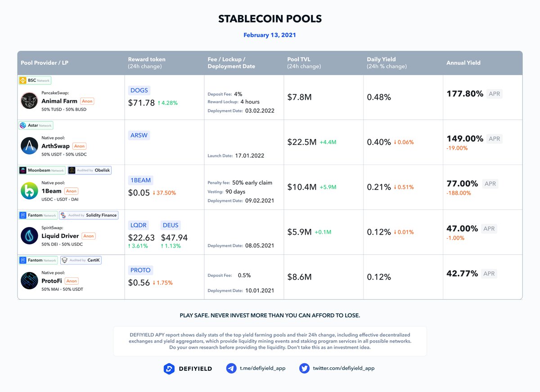
Task: Click the Annual Yield column header
Action: (x=463, y=63)
